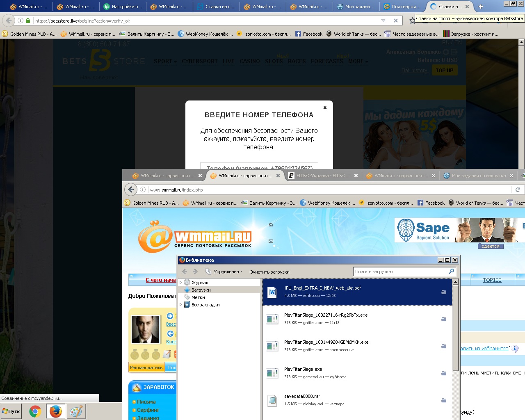Open containing folder for PlayTitanSiege_100227116-rRg29bTx.exe
Viewport: 525px width, 420px height.
click(444, 319)
